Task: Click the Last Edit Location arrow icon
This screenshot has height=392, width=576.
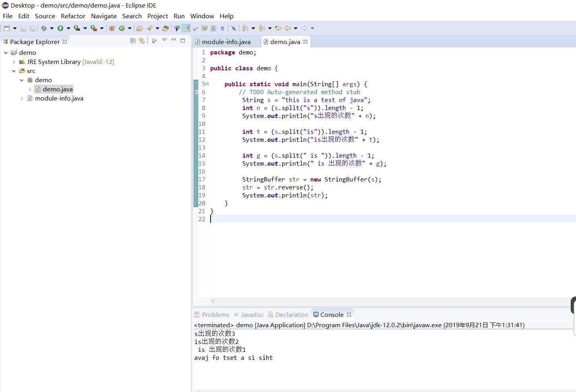Action: click(x=278, y=28)
